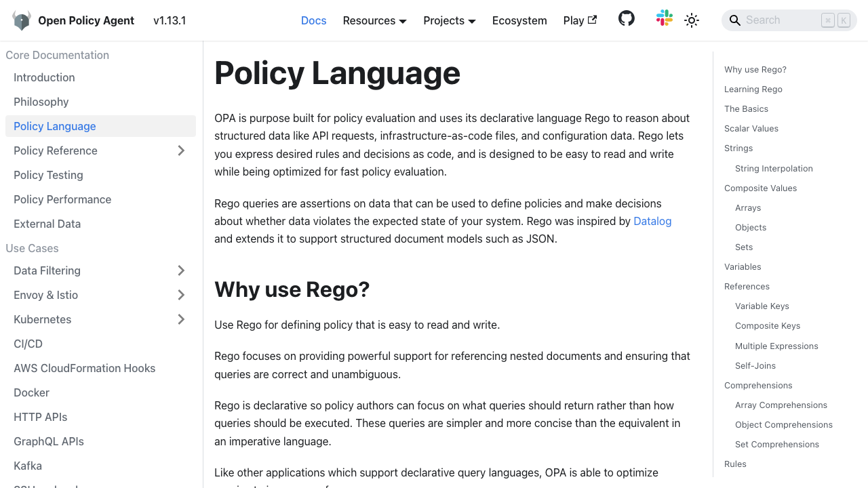Screen dimensions: 868x488
Task: Jump to Set Comprehensions in contents
Action: 777,444
